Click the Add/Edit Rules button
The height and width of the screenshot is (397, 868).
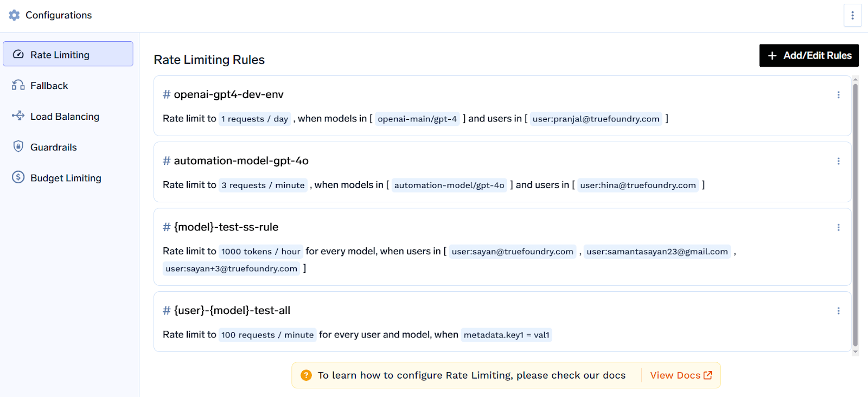(x=809, y=55)
